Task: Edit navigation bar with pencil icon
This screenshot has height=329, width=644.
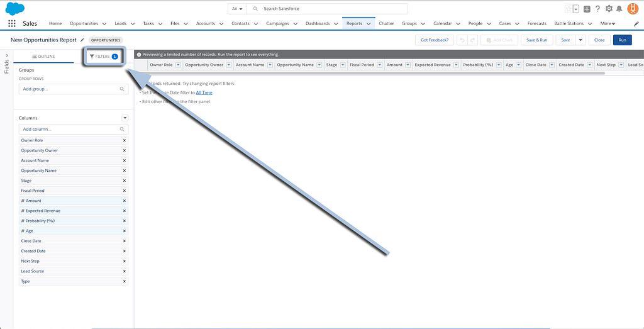Action: click(x=636, y=23)
